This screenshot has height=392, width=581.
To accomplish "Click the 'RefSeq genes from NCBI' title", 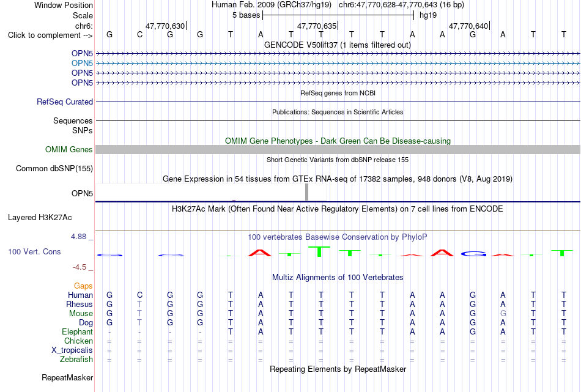I will 338,93.
